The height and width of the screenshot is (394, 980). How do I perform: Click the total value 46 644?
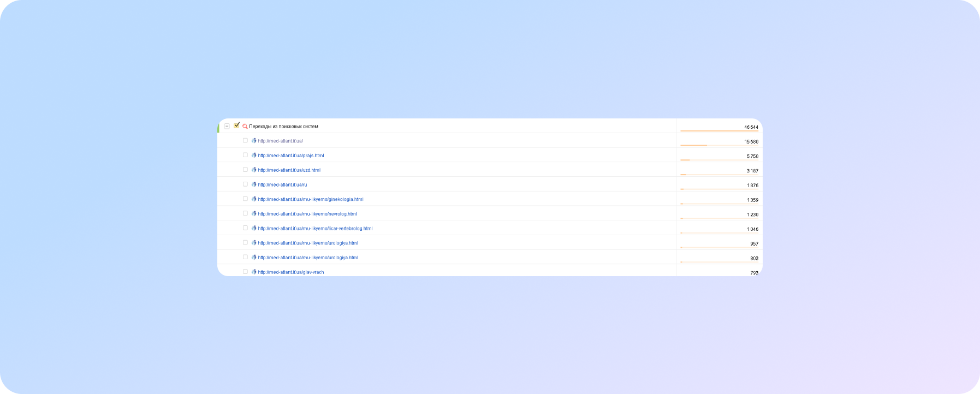[x=751, y=127]
